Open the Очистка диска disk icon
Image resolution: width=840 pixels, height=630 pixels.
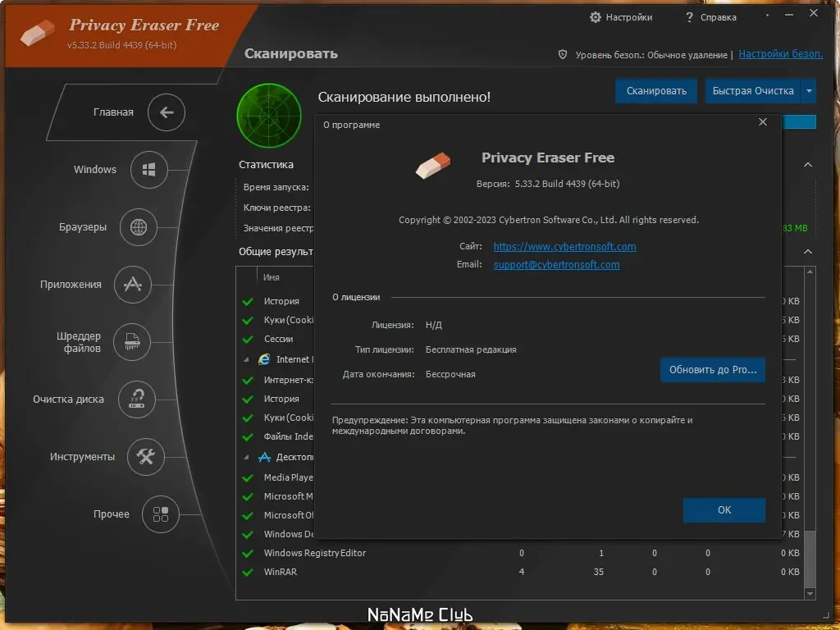click(137, 399)
